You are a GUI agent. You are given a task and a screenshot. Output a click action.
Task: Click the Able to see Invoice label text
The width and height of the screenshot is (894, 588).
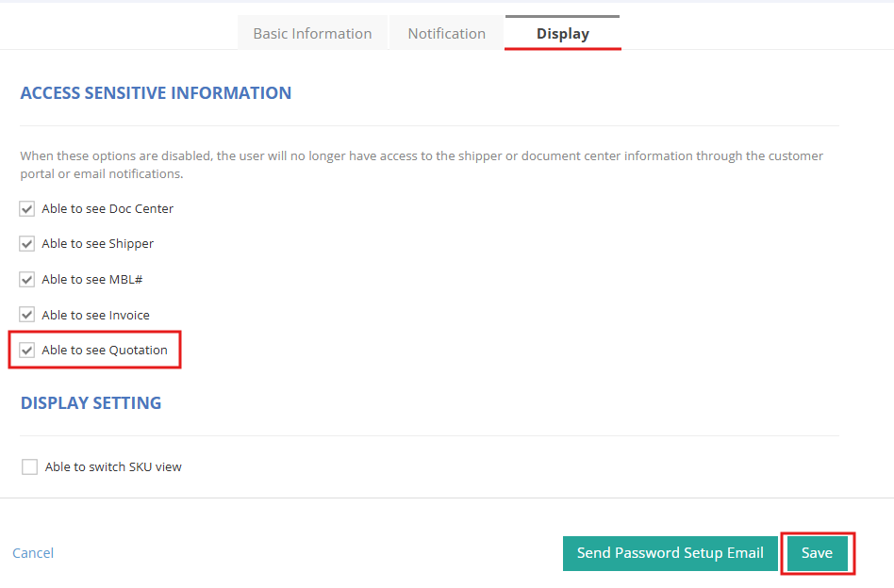point(98,314)
